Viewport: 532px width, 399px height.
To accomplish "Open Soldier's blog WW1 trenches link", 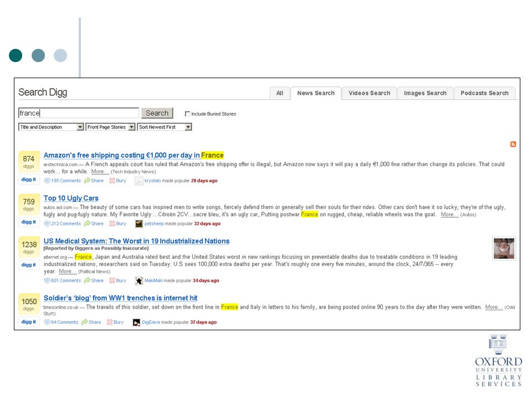I will (120, 298).
